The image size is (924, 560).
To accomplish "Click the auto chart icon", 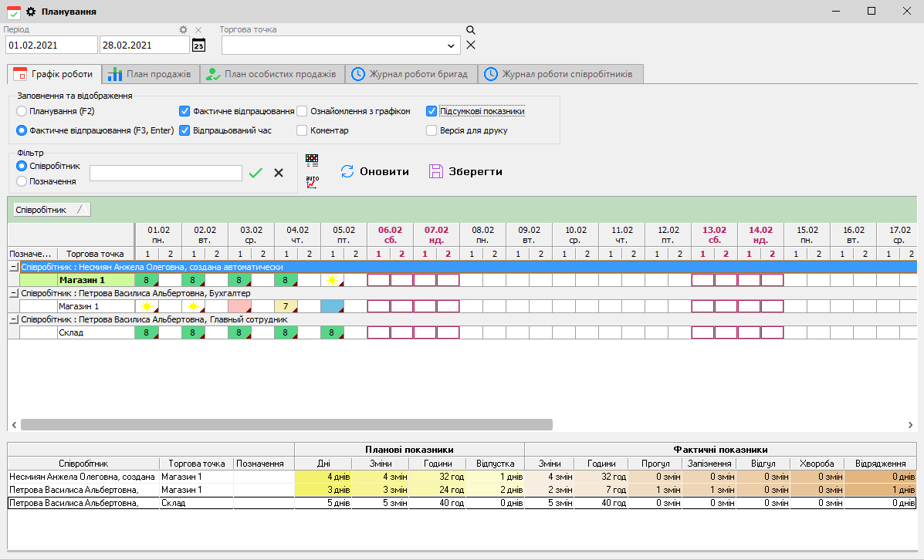I will pyautogui.click(x=312, y=183).
